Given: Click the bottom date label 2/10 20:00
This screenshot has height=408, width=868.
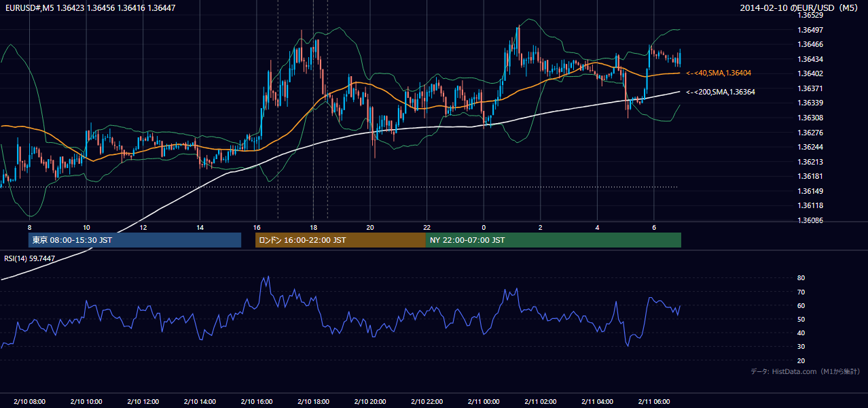Looking at the screenshot, I should click(369, 401).
